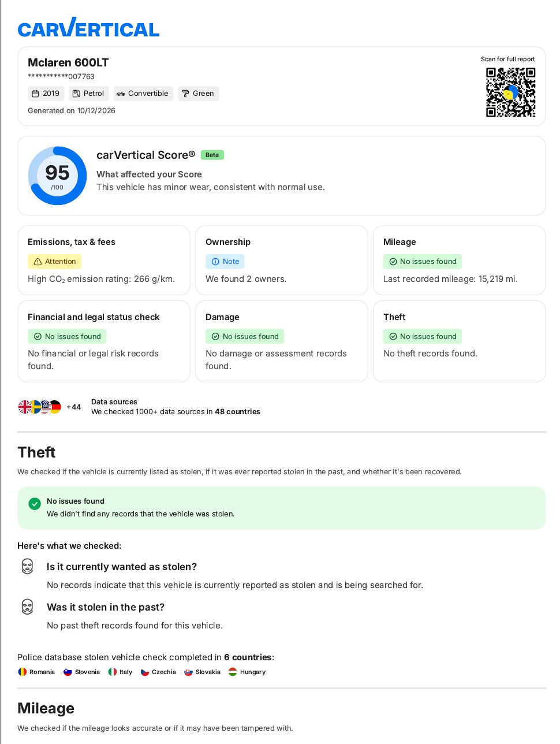Click the blue Note info badge
560x744 pixels.
[x=225, y=262]
